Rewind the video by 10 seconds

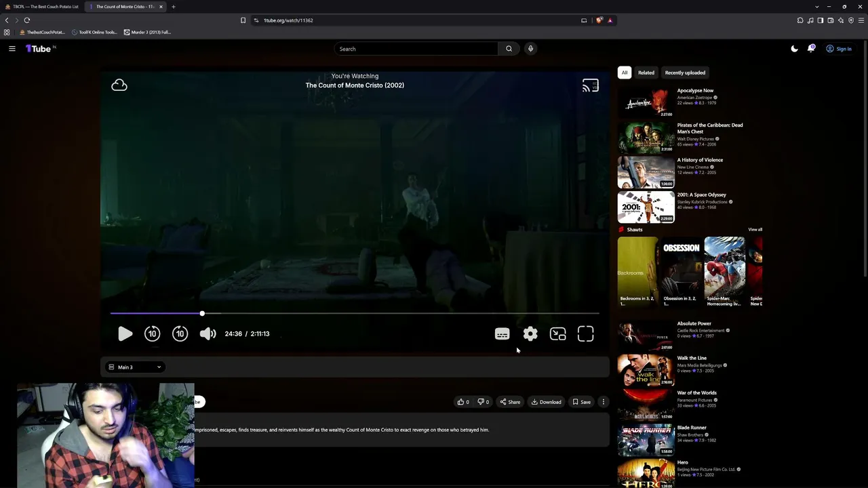152,333
